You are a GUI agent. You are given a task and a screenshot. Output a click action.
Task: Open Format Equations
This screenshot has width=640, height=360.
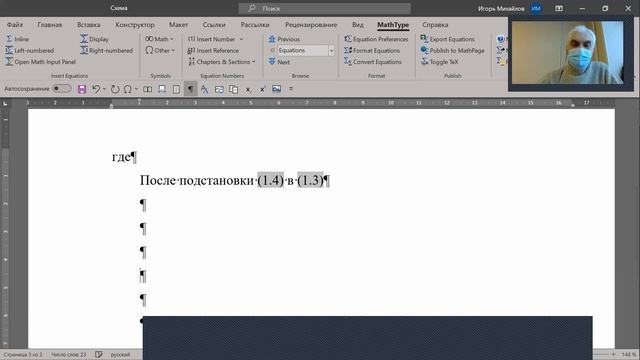pos(372,51)
